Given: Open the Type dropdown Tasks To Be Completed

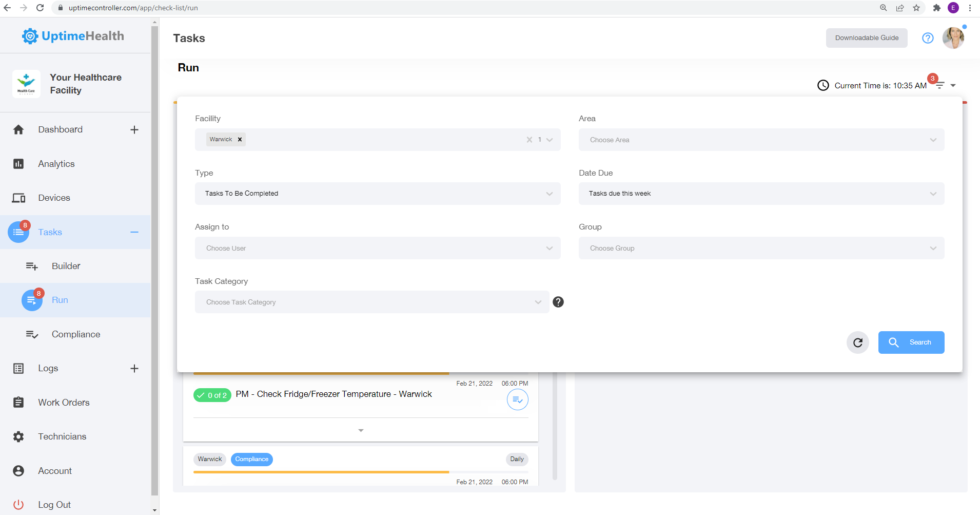Looking at the screenshot, I should pos(378,194).
